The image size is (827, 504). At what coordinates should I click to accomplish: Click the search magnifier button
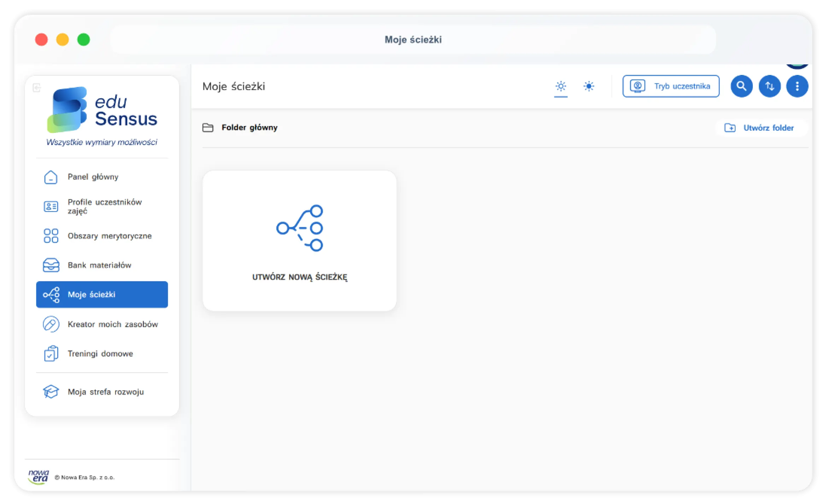click(741, 86)
